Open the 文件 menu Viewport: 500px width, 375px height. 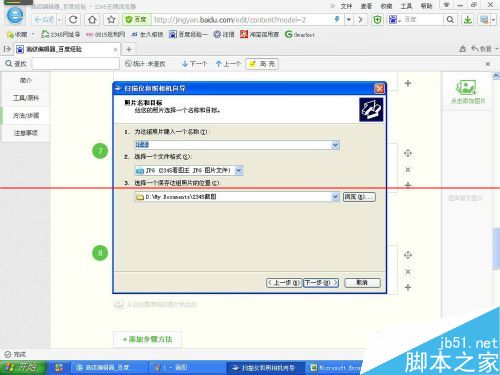pyautogui.click(x=346, y=6)
